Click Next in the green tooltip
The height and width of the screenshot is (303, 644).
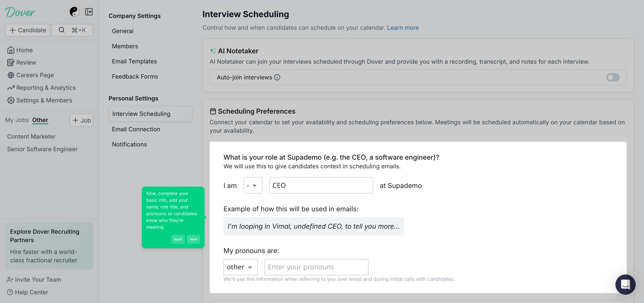tap(193, 239)
